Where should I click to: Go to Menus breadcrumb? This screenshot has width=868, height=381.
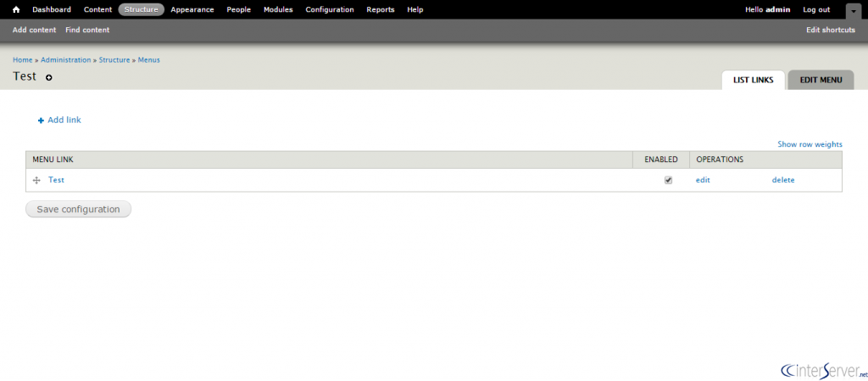click(x=149, y=59)
